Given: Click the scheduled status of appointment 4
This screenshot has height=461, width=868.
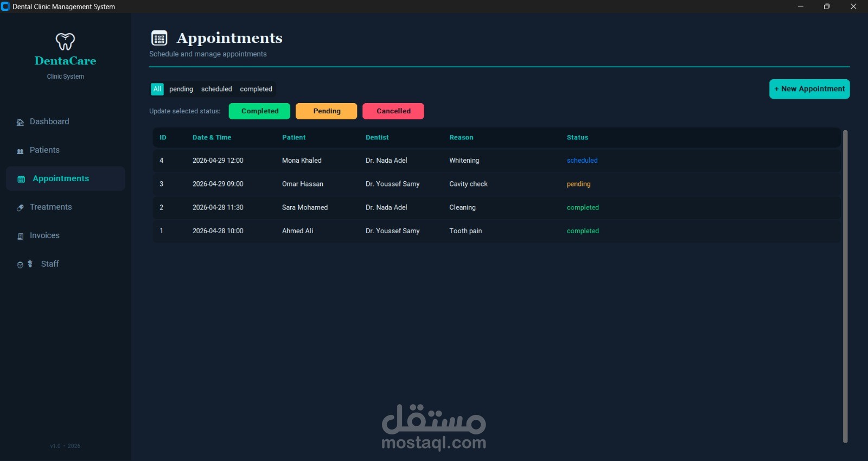Looking at the screenshot, I should [582, 161].
